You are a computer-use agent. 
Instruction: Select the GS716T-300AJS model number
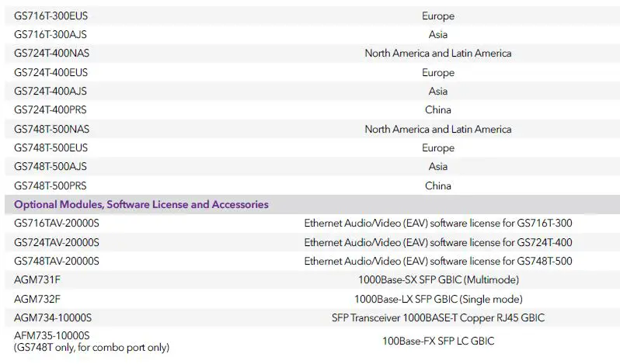(51, 34)
